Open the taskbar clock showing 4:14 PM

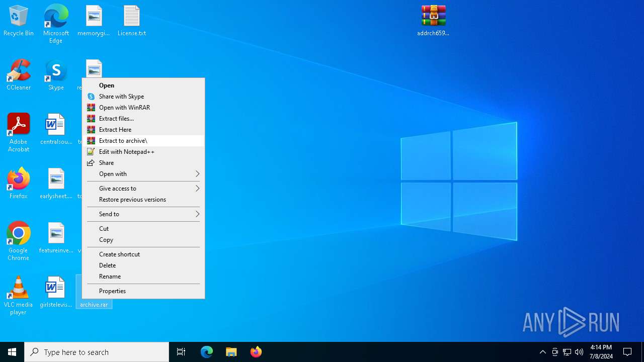(601, 352)
